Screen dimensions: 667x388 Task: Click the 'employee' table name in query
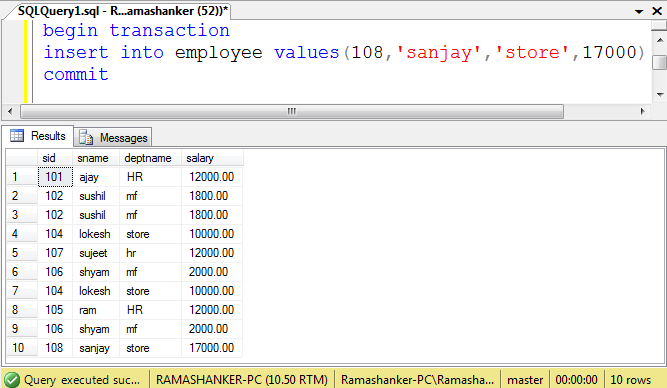(x=219, y=53)
